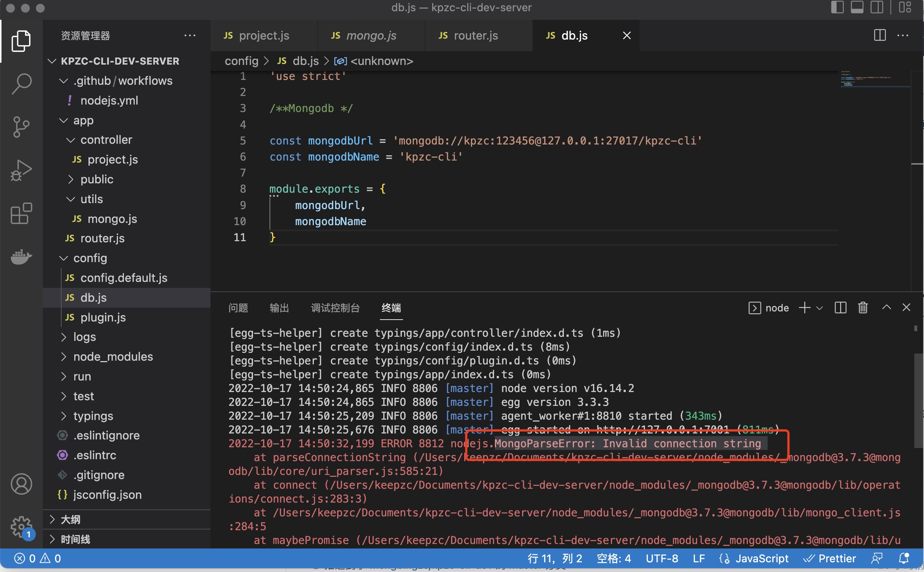Click the <unknown> breadcrumb symbol
This screenshot has width=924, height=572.
(381, 61)
